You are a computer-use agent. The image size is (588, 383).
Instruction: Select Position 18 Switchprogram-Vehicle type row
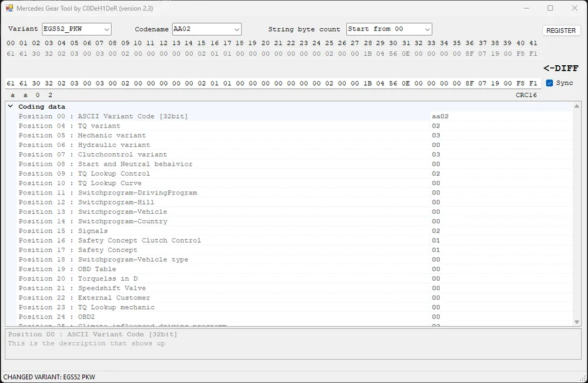295,260
